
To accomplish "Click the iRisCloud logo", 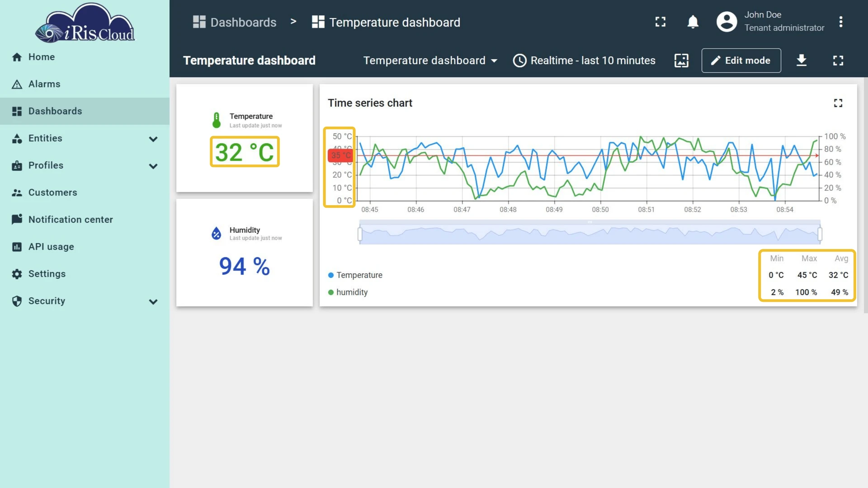I will point(85,23).
